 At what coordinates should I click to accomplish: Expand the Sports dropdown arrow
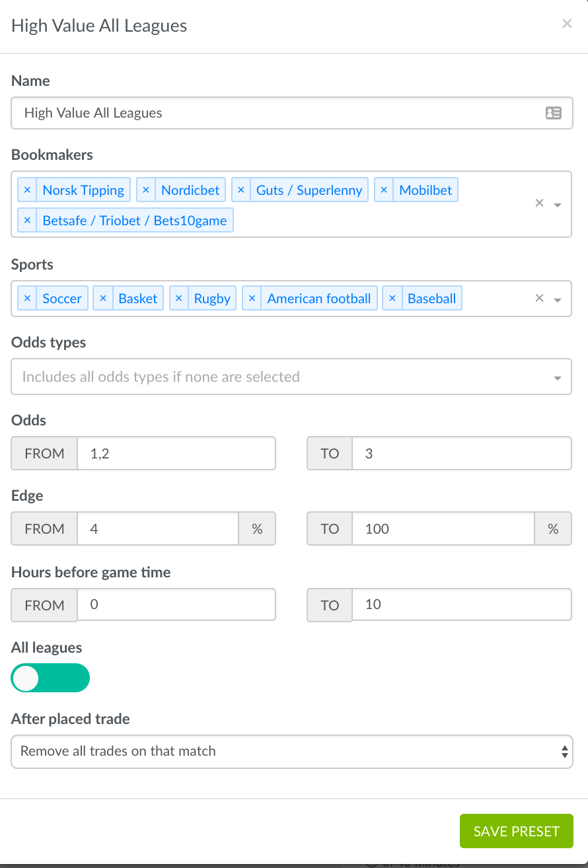point(558,300)
